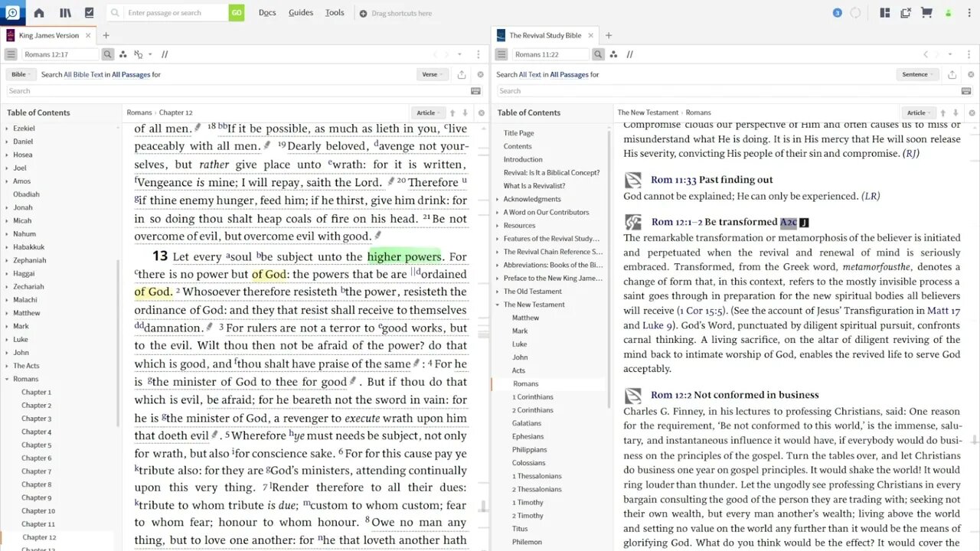Collapse The New Testament node
This screenshot has width=980, height=551.
coord(498,305)
